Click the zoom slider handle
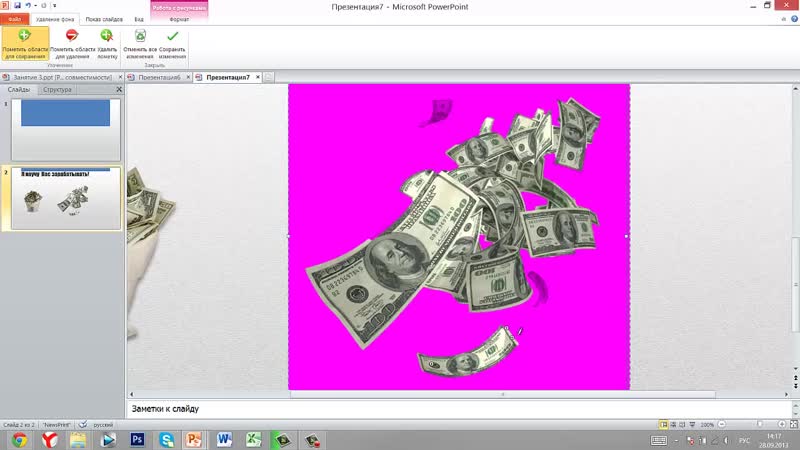Screen dimensions: 800x450 pos(760,424)
